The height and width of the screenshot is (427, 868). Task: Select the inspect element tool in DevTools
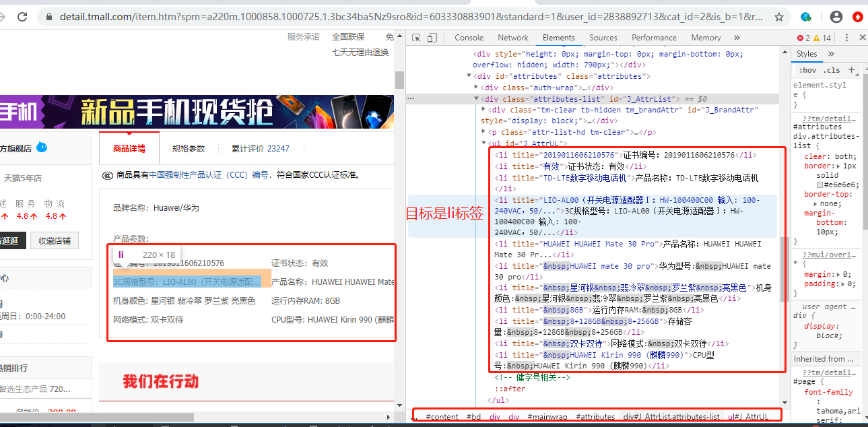tap(417, 38)
